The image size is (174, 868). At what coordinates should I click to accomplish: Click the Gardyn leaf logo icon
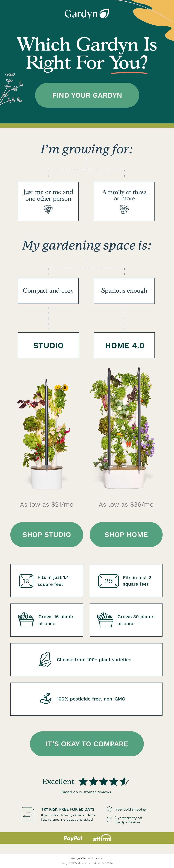click(x=105, y=13)
